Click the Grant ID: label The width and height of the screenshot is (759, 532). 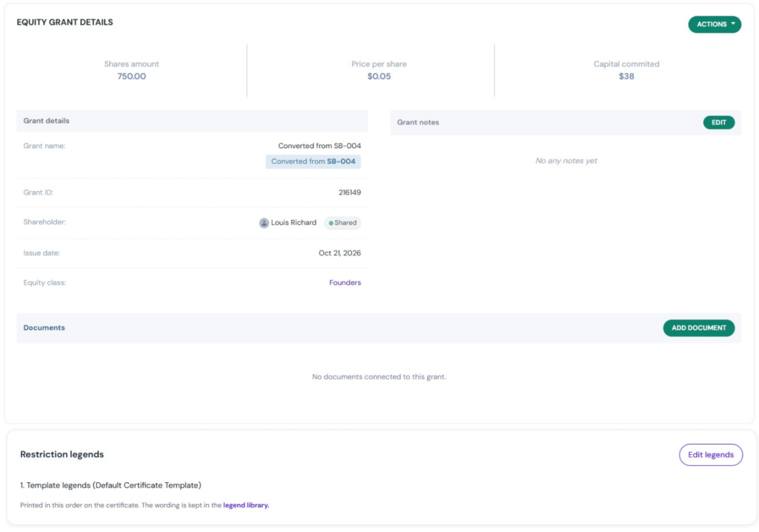(x=39, y=193)
